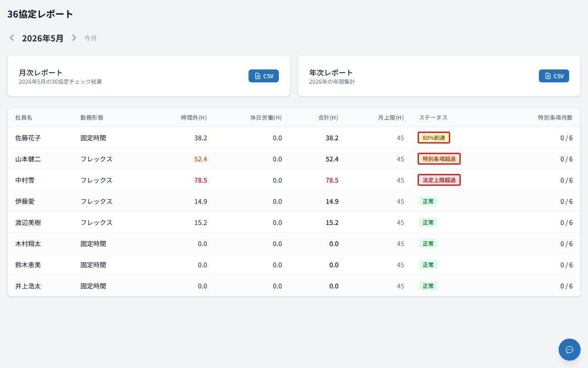Open the chat support bubble
The height and width of the screenshot is (368, 588).
click(x=570, y=350)
